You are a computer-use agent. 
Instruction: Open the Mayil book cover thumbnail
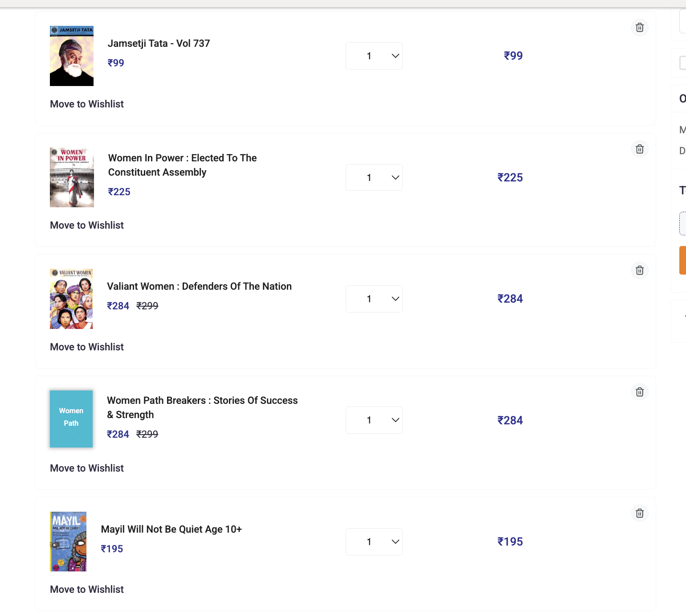click(x=68, y=542)
